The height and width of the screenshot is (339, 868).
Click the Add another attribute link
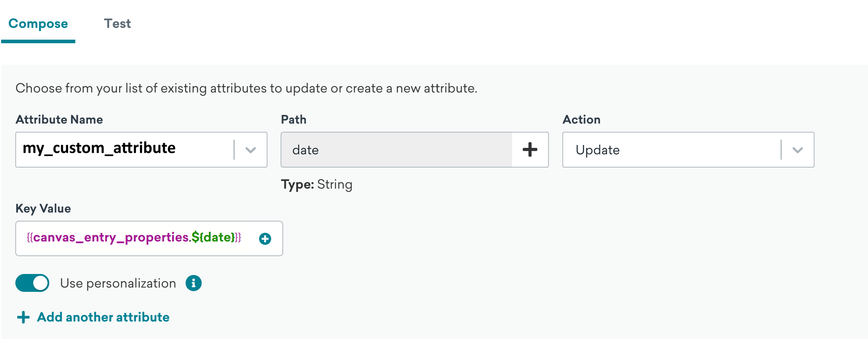pyautogui.click(x=103, y=317)
